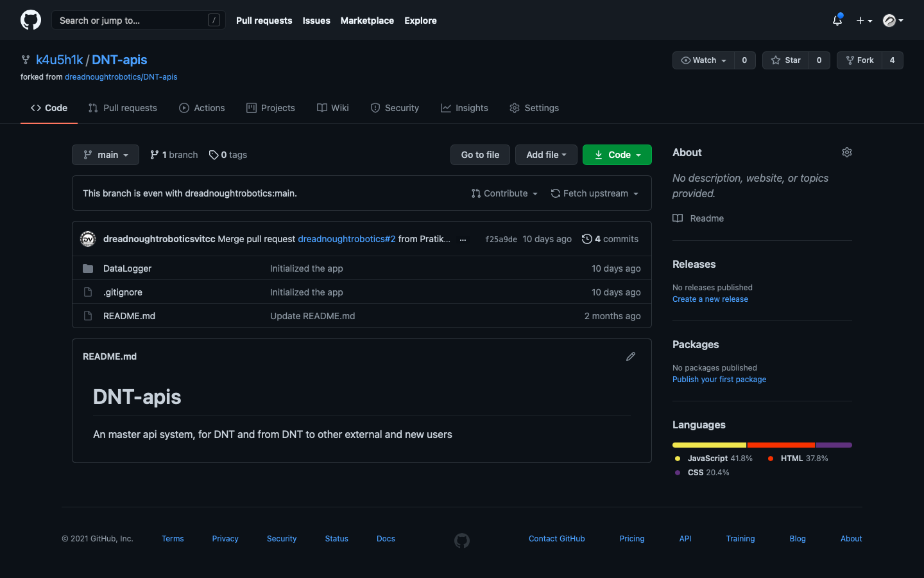Open the dreadnoughtrobotics#2 pull request link
Screen dimensions: 924x578
coord(346,239)
